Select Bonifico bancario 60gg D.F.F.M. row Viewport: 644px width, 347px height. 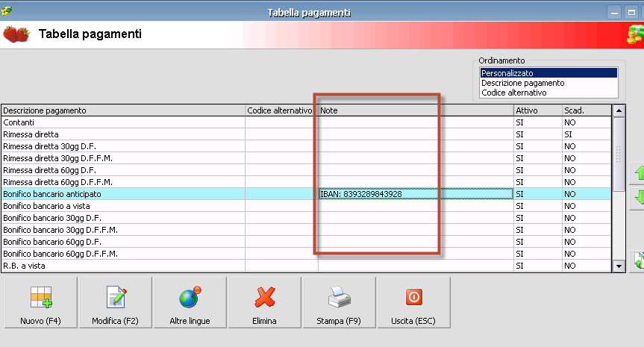tap(306, 254)
